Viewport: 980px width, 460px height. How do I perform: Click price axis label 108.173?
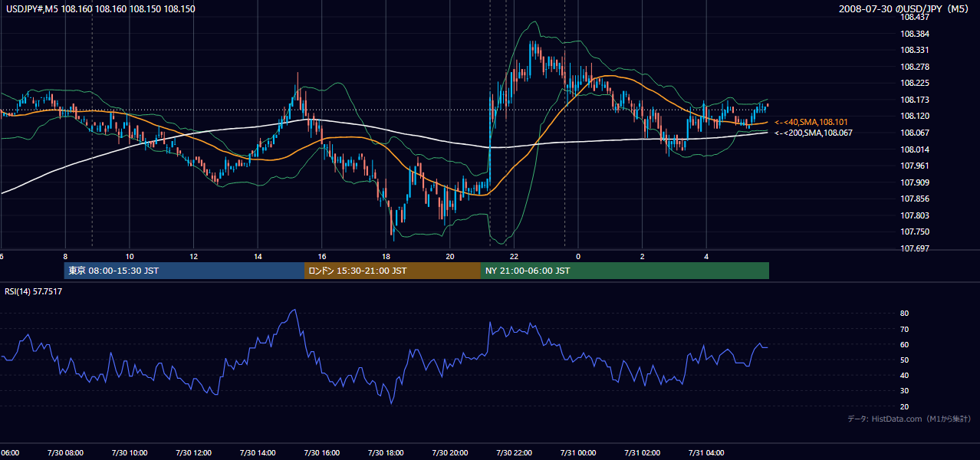(916, 100)
